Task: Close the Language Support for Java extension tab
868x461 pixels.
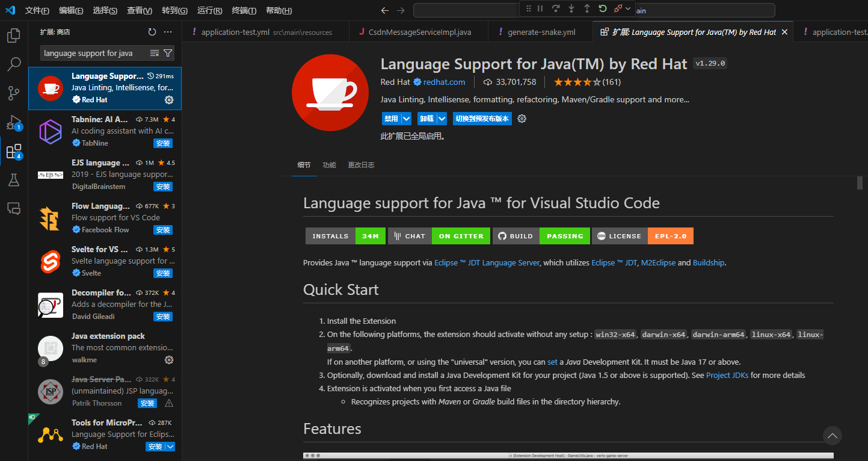Action: [784, 32]
